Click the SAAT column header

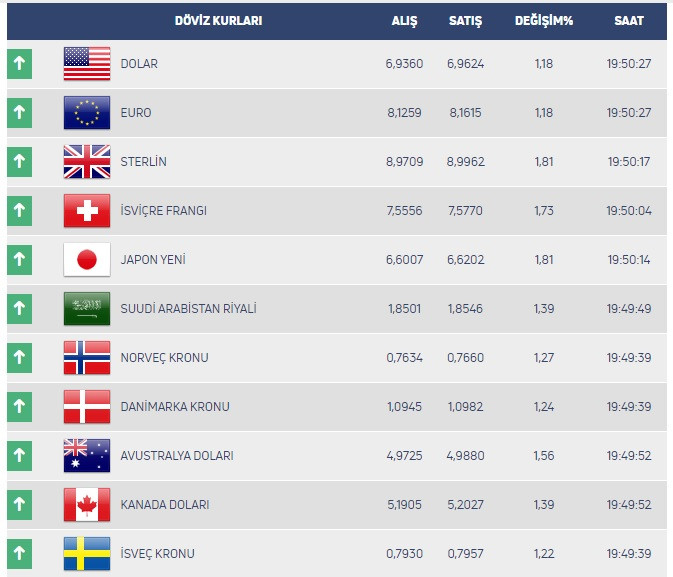tap(629, 20)
